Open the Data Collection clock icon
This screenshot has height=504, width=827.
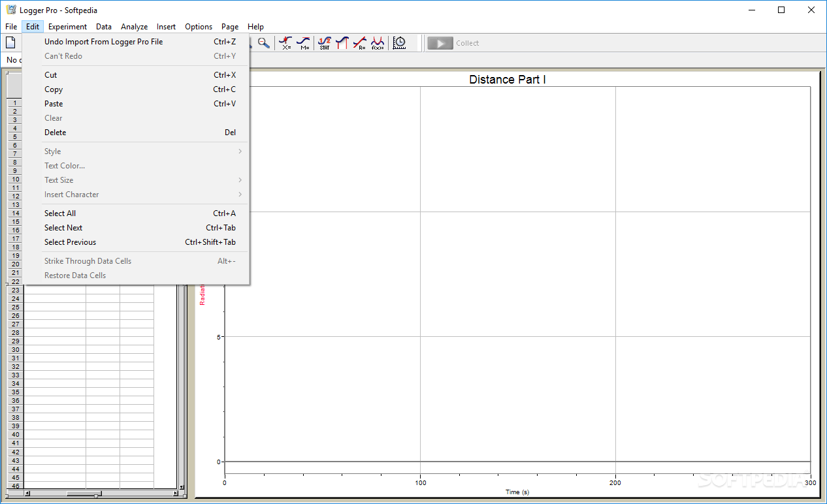(399, 43)
